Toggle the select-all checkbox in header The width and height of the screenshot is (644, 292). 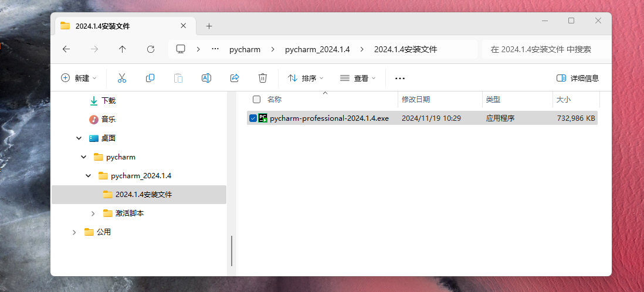point(257,100)
